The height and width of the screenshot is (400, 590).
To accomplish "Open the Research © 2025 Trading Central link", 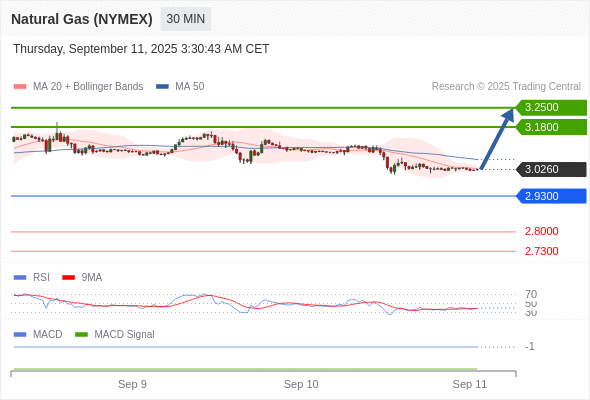I will click(x=506, y=87).
